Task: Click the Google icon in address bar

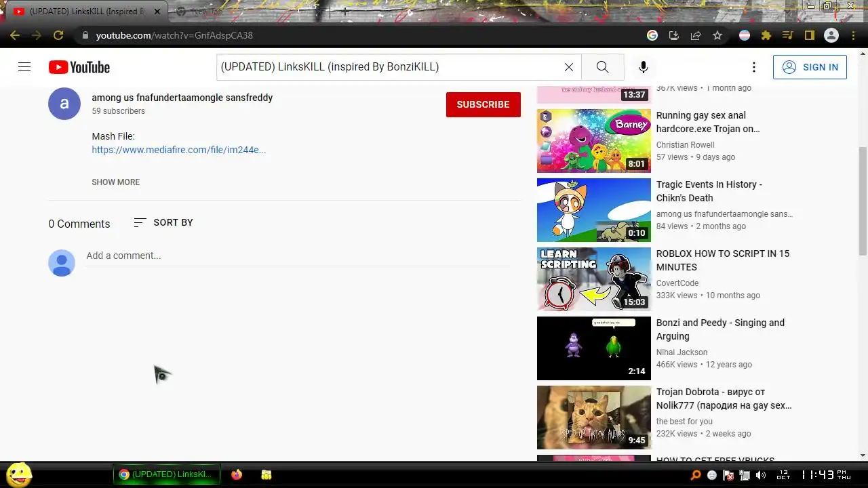Action: tap(652, 35)
